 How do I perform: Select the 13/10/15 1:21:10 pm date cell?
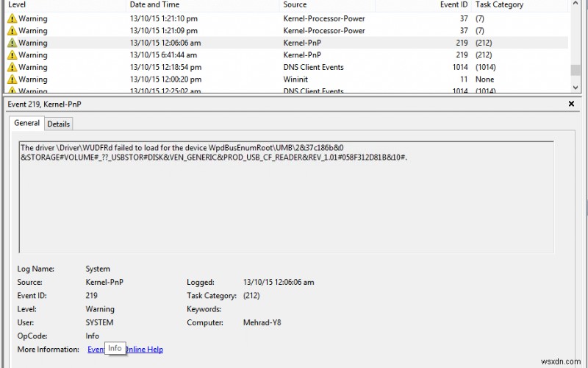pyautogui.click(x=163, y=18)
